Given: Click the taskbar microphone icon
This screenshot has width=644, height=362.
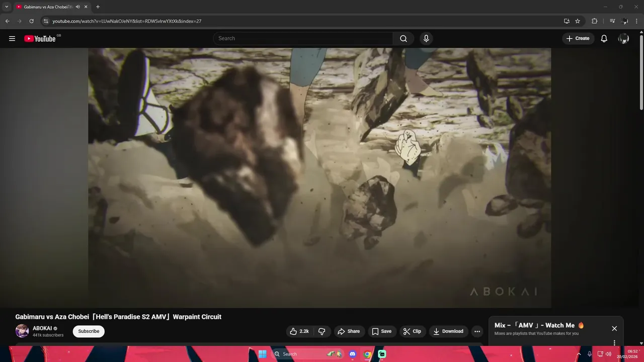Looking at the screenshot, I should tap(590, 354).
